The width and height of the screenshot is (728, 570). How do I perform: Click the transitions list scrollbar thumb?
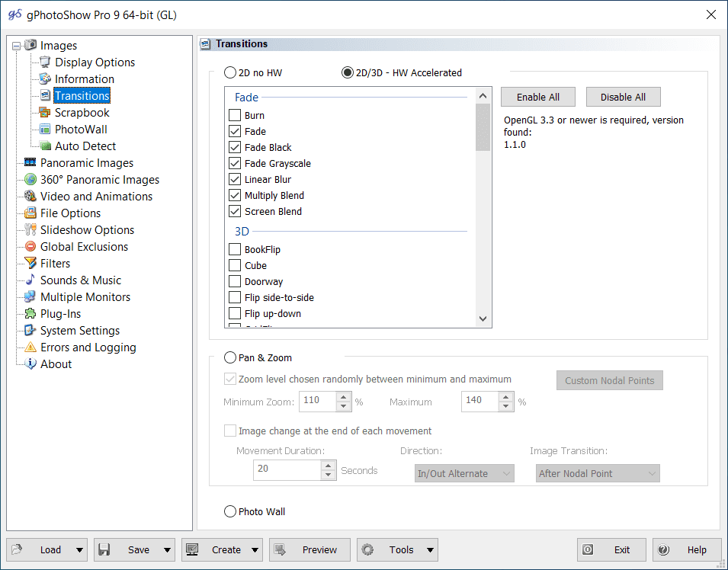(483, 127)
